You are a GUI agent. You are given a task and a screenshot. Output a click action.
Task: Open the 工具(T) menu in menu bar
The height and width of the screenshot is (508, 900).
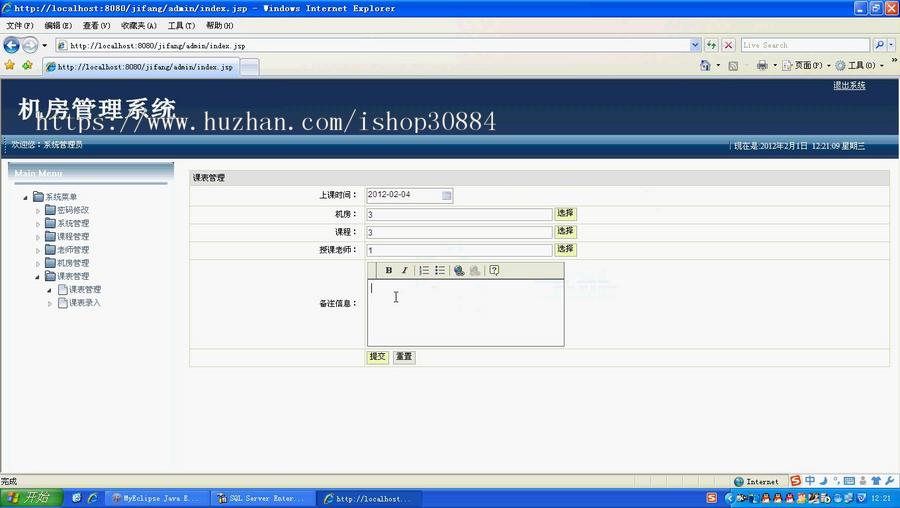pyautogui.click(x=181, y=25)
